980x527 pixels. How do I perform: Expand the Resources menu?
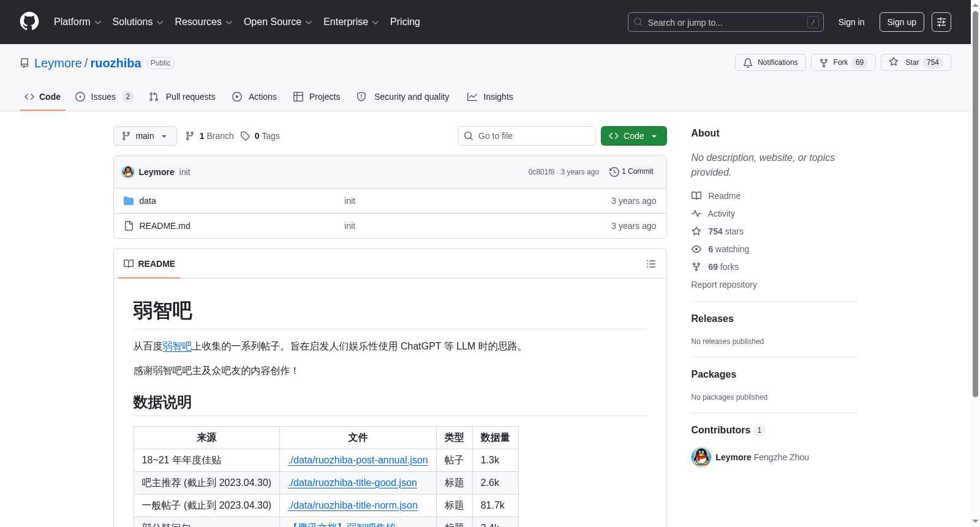pyautogui.click(x=204, y=22)
